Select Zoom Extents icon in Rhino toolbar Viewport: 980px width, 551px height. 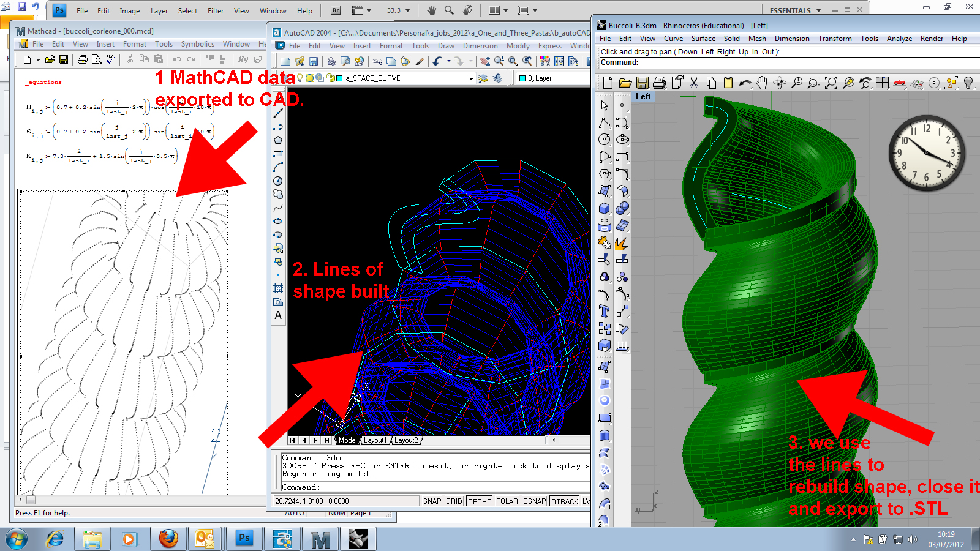click(x=831, y=83)
